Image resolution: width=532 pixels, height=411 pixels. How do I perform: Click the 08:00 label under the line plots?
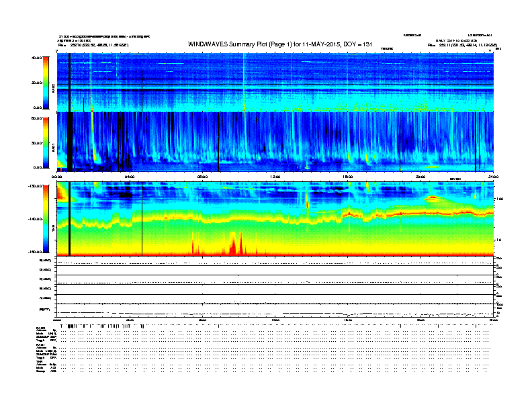coord(203,320)
